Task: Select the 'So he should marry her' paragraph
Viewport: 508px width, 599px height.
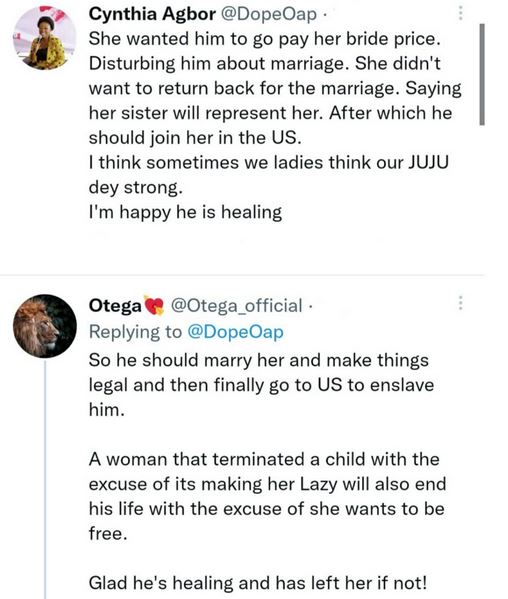Action: (261, 385)
